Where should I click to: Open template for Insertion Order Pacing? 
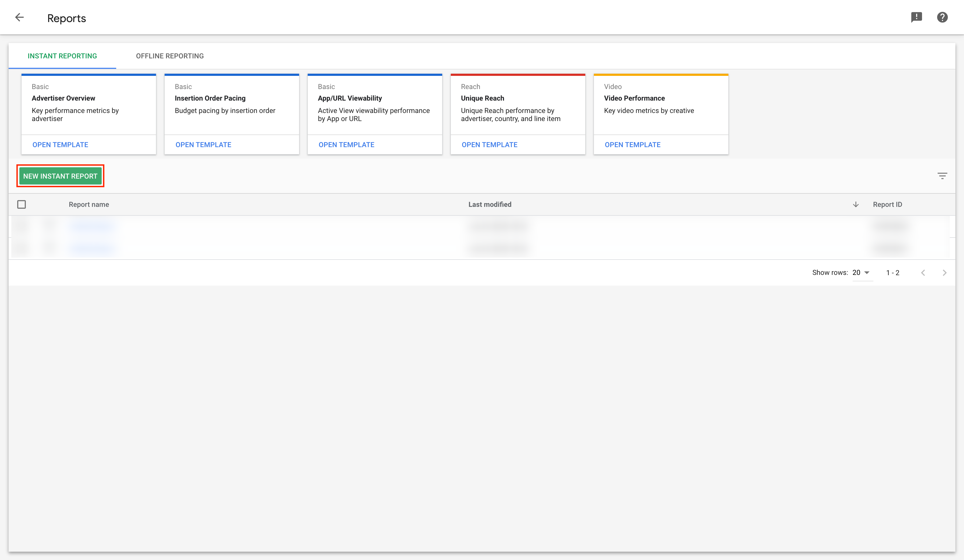click(x=203, y=145)
